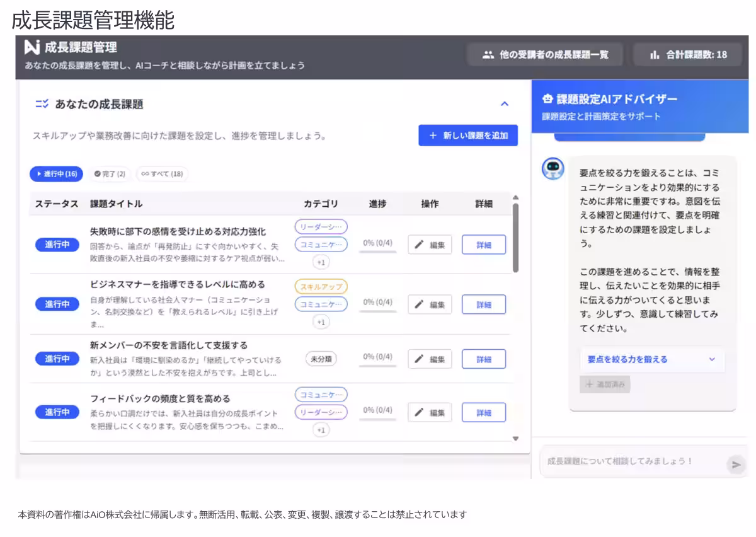Click 未分類 category tag
The image size is (756, 537).
(x=321, y=359)
